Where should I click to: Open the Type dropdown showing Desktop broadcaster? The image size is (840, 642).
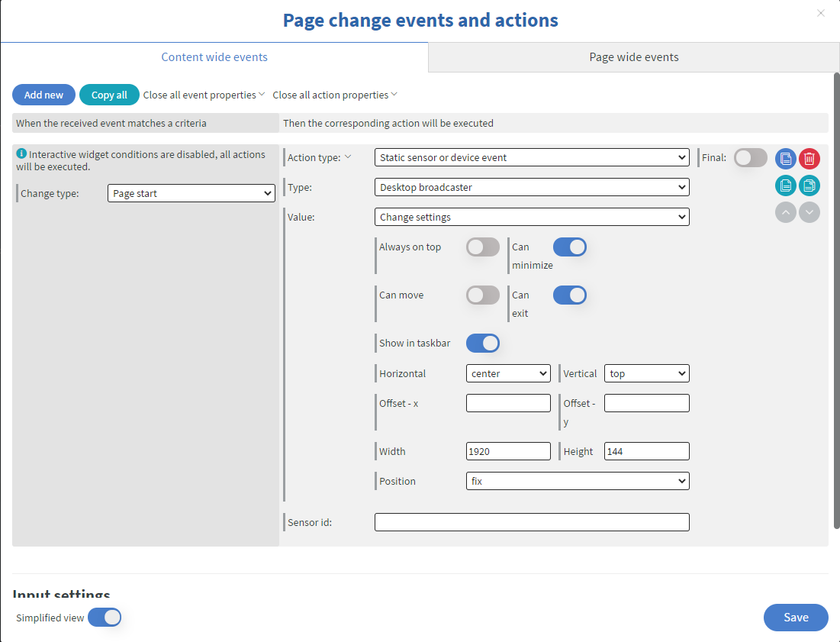(x=532, y=187)
